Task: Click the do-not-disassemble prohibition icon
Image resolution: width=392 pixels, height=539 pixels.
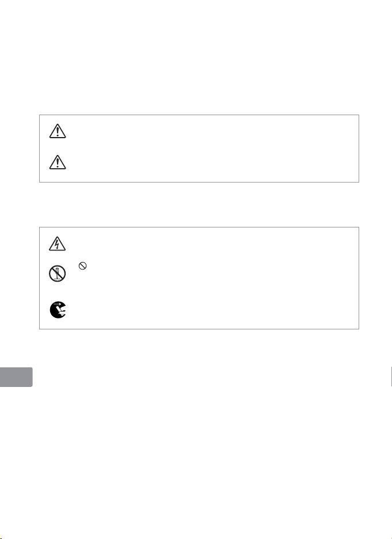Action: [57, 275]
